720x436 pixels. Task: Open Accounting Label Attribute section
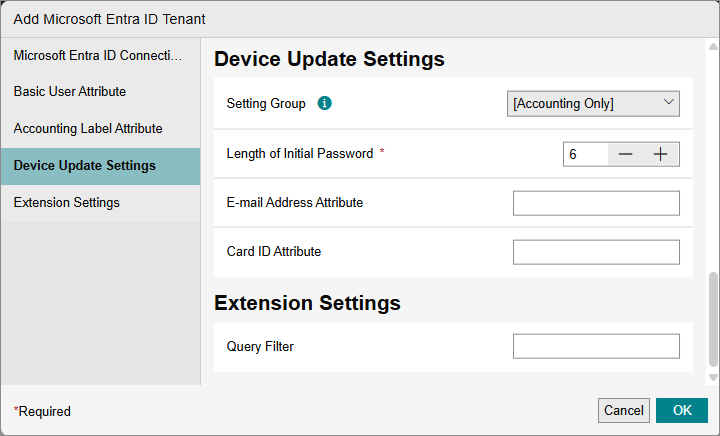coord(101,129)
